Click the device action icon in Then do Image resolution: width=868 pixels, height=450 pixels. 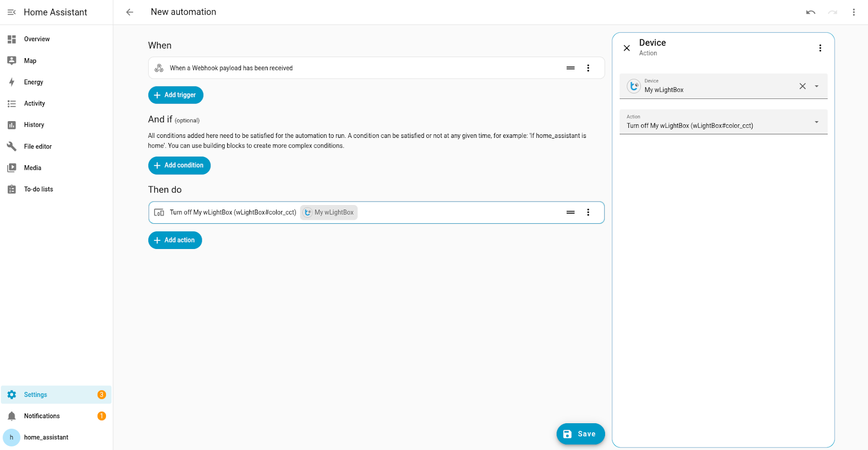click(x=159, y=213)
